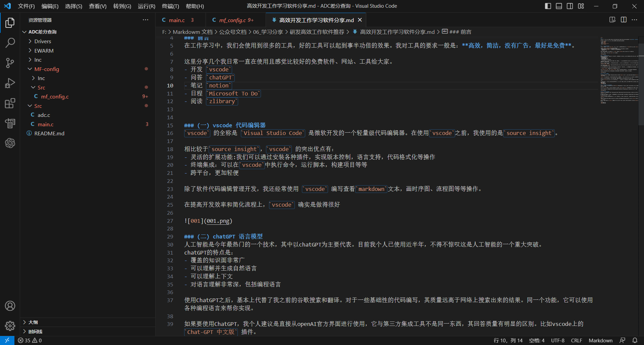The width and height of the screenshot is (644, 345).
Task: Click the VS Code logo icon
Action: coord(7,6)
